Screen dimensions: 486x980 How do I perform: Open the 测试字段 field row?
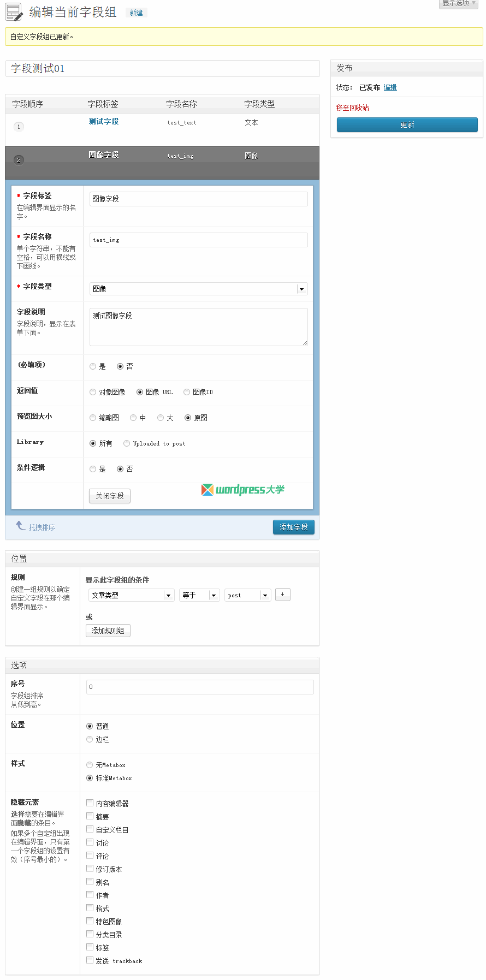(x=104, y=121)
